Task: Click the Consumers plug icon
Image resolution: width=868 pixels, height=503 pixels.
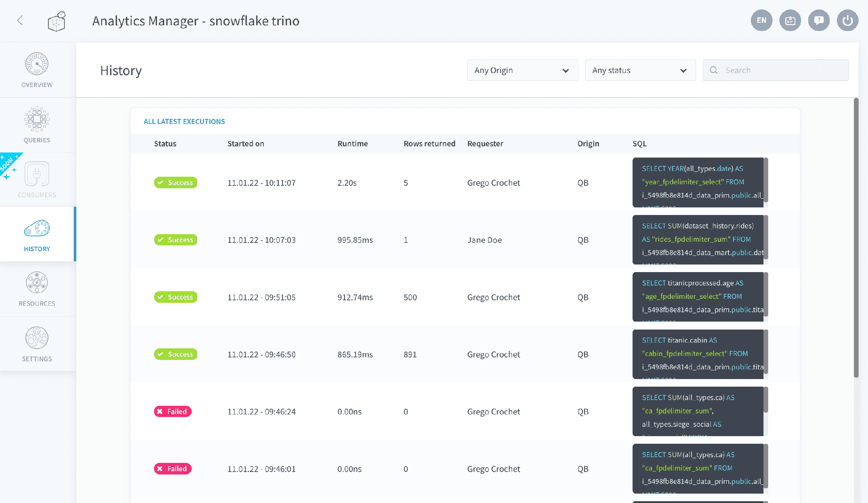Action: pyautogui.click(x=37, y=174)
